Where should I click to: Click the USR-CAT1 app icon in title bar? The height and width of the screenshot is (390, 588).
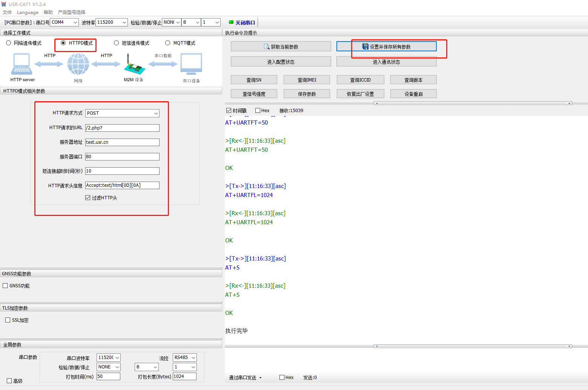[4, 4]
